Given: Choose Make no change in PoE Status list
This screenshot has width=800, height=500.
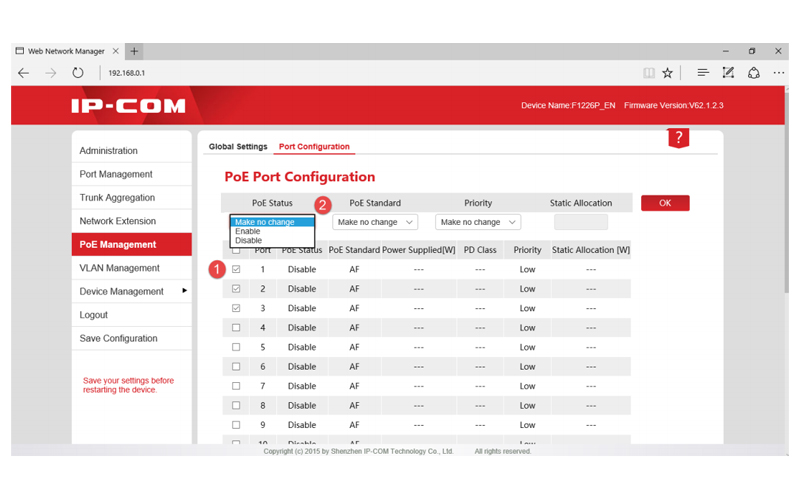Looking at the screenshot, I should click(272, 222).
